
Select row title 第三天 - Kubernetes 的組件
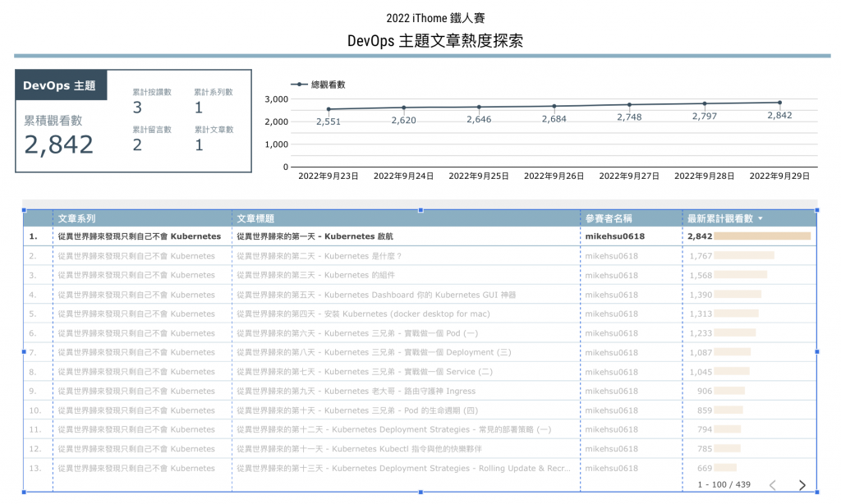click(315, 275)
